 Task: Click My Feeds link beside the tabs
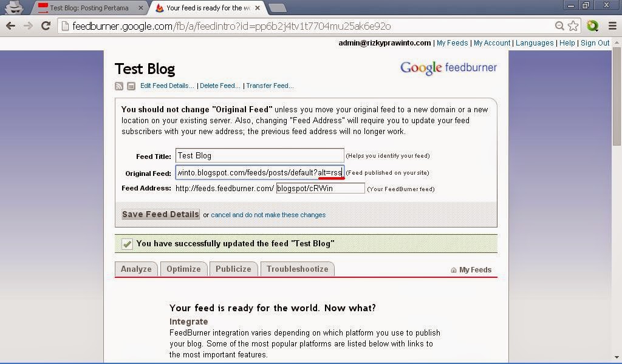pyautogui.click(x=475, y=270)
